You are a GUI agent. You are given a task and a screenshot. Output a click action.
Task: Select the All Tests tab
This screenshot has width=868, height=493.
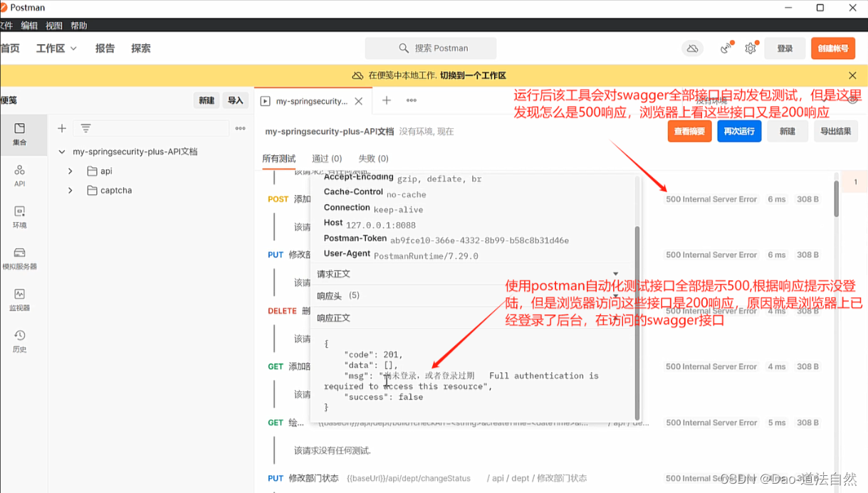pos(279,159)
